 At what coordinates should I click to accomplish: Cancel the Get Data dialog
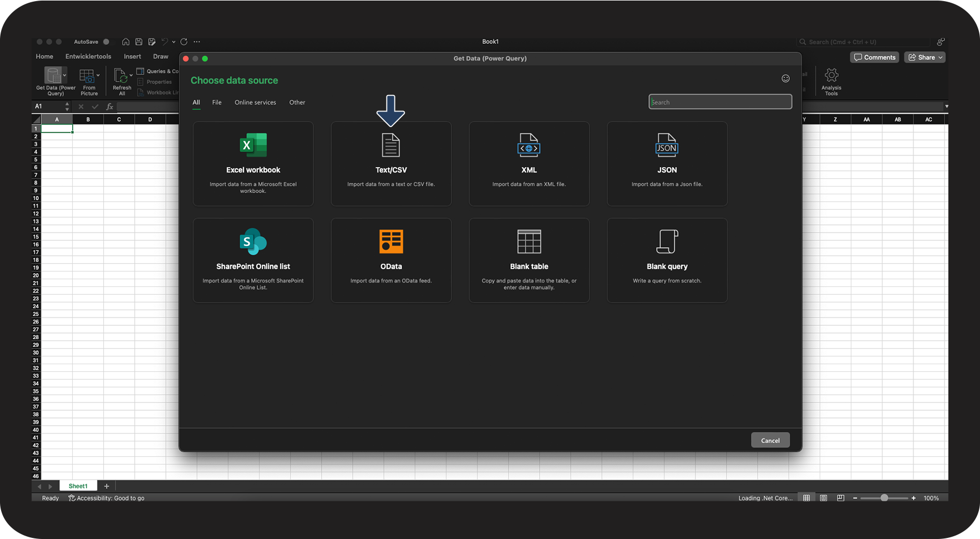click(770, 440)
